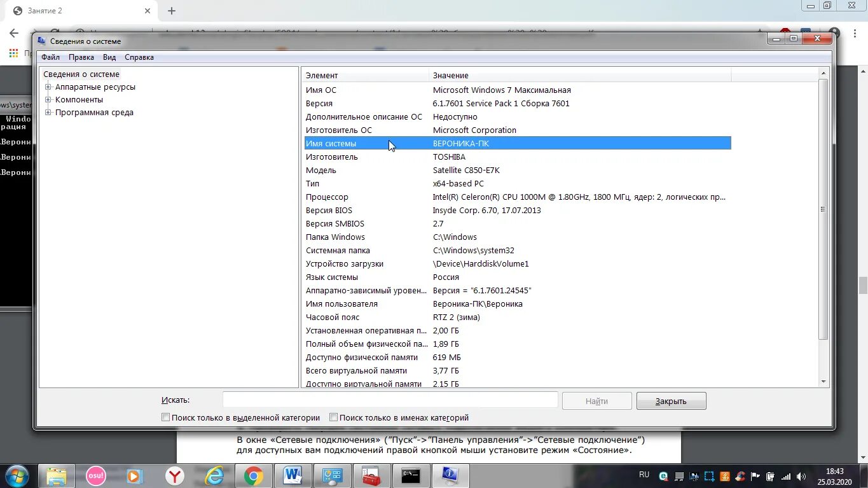Open the control panel window taskbar icon
The width and height of the screenshot is (868, 488).
coord(333,476)
